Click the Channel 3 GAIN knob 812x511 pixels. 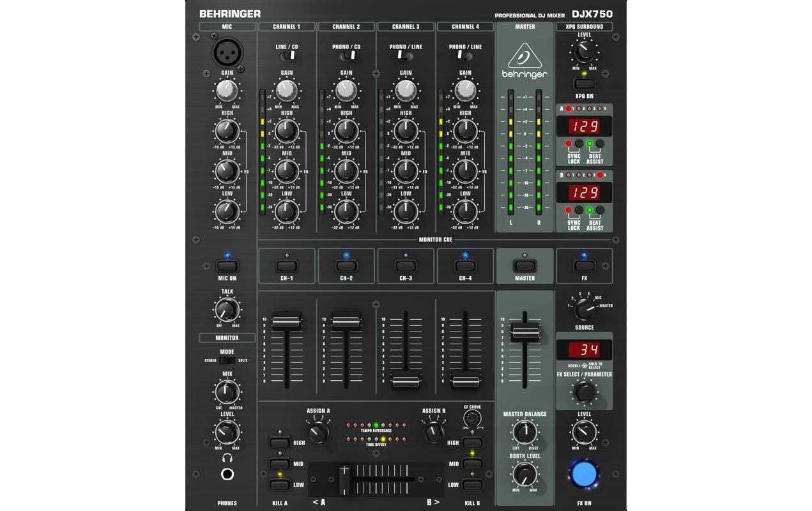[406, 91]
